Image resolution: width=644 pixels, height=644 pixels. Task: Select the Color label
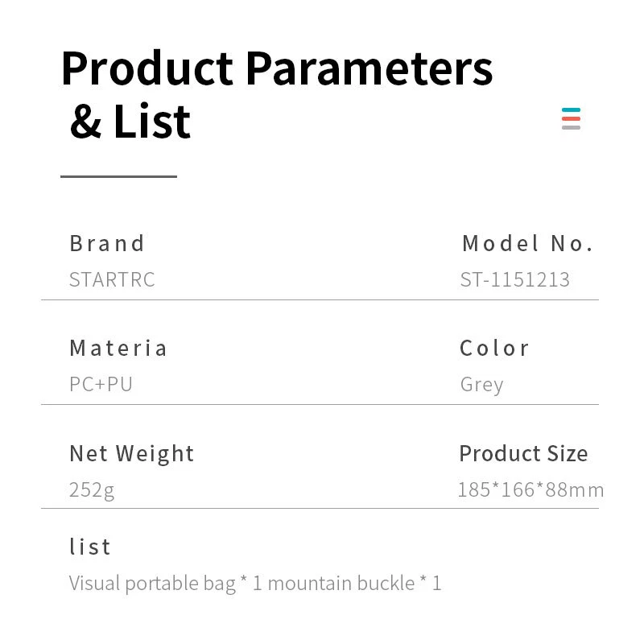(x=494, y=348)
